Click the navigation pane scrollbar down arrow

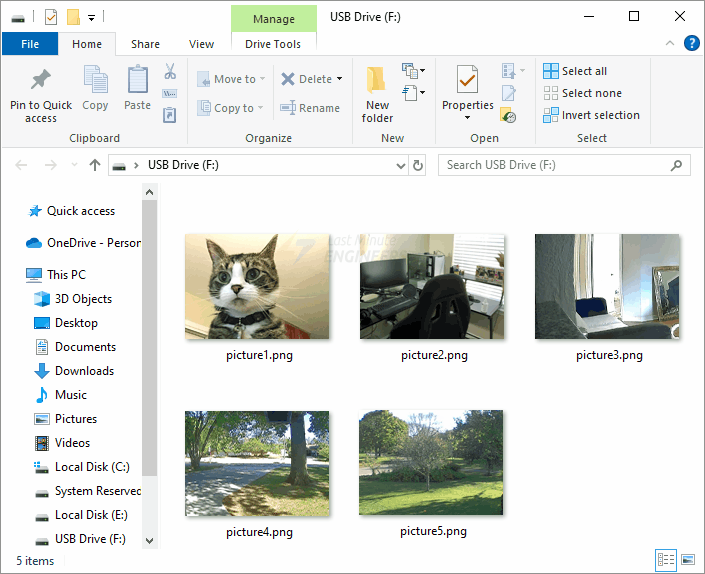pyautogui.click(x=150, y=540)
